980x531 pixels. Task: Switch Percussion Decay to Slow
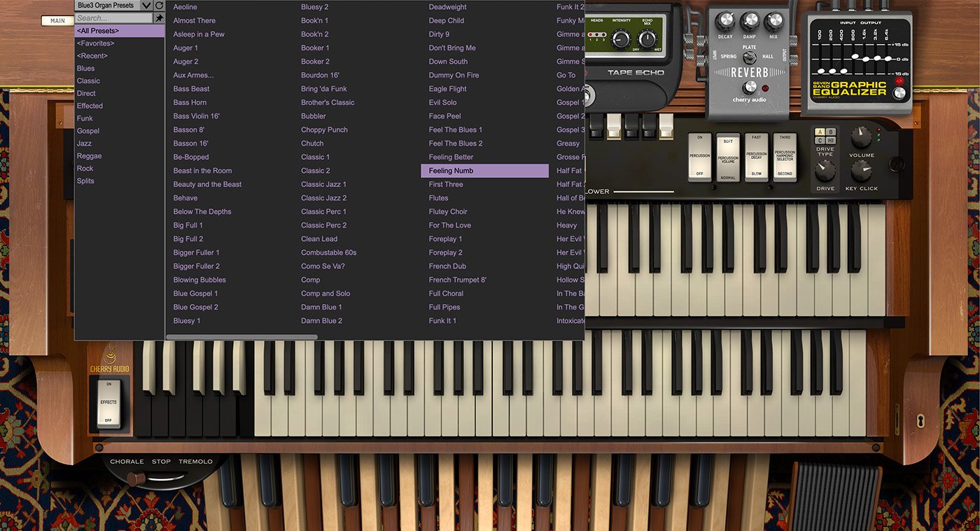coord(755,174)
